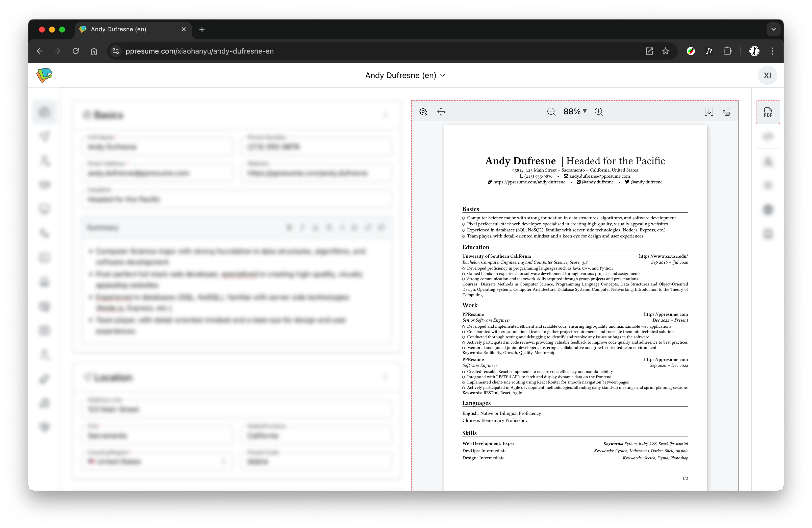Click the 'Dec 2022 – Present' date
Image resolution: width=812 pixels, height=528 pixels.
(670, 320)
